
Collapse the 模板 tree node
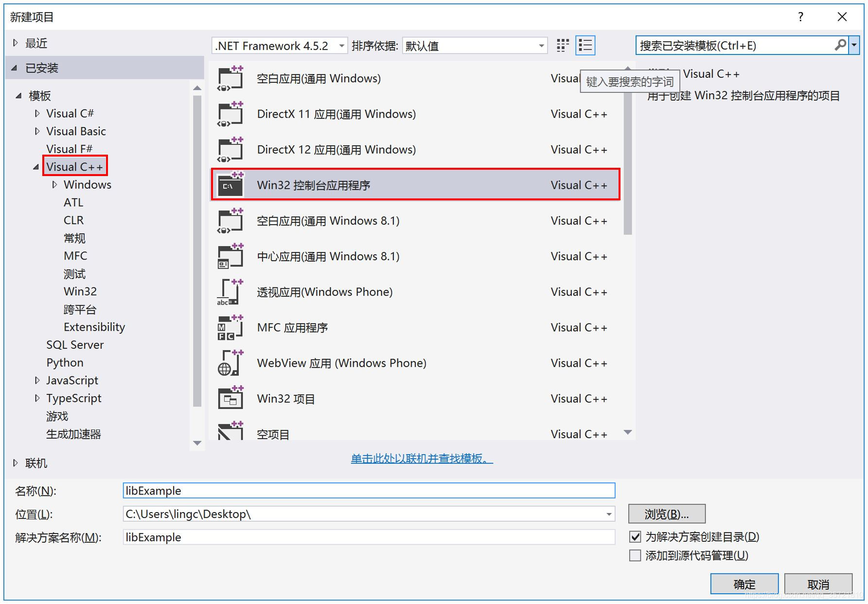[x=18, y=96]
